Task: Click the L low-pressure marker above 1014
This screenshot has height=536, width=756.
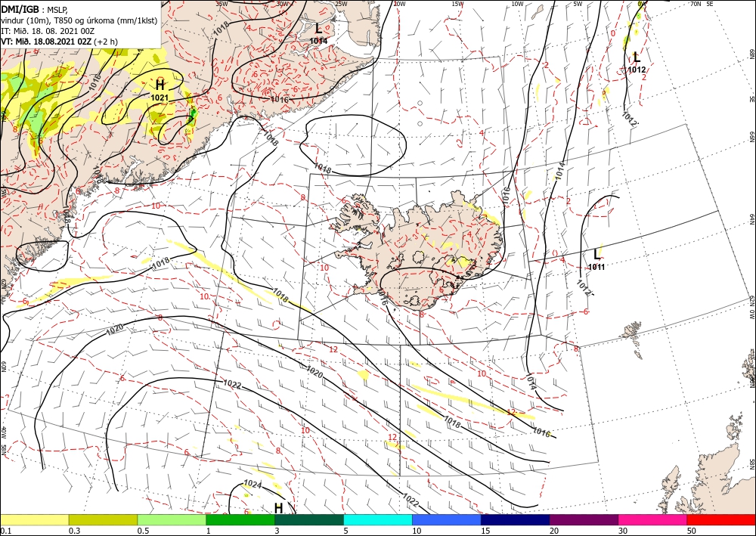Action: [318, 29]
